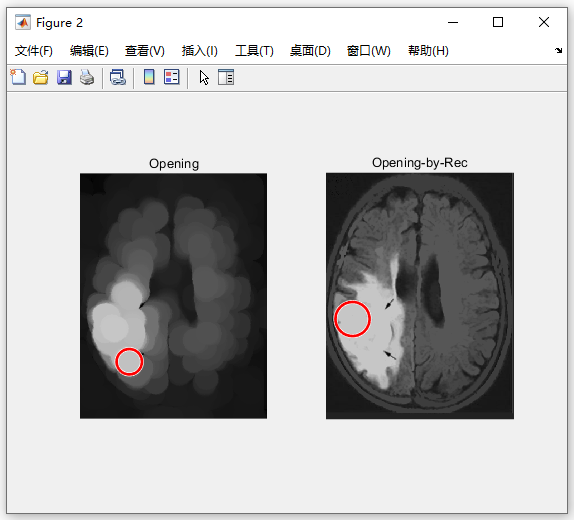Open the 文件(F) menu
This screenshot has width=574, height=520.
pos(34,51)
